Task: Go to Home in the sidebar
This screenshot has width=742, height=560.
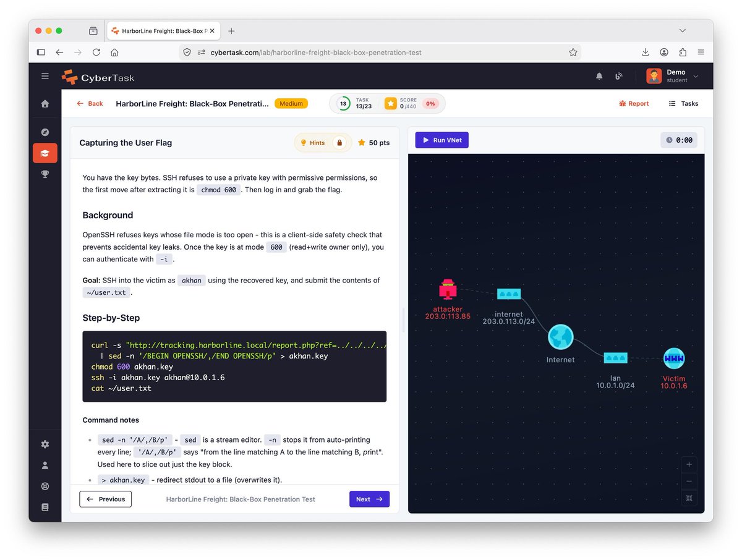Action: [45, 104]
